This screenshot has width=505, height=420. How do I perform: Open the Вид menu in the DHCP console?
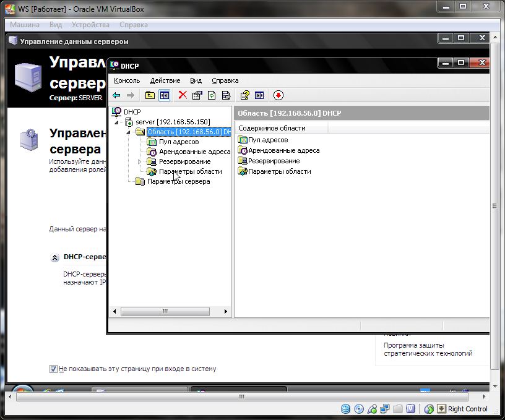pos(196,80)
